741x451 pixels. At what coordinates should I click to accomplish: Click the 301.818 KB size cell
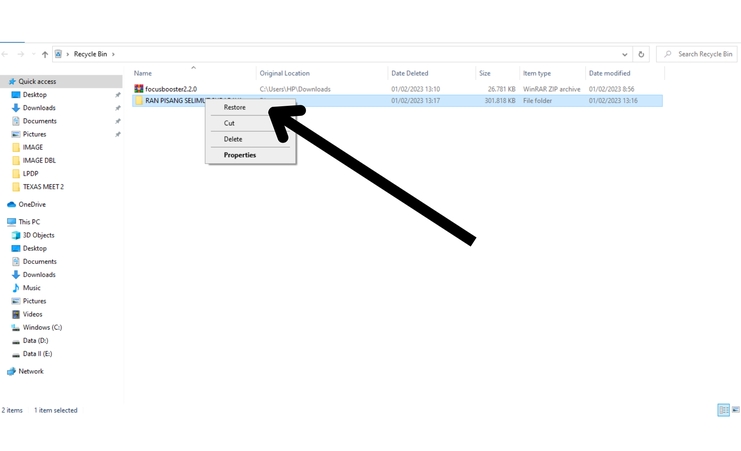[x=500, y=101]
